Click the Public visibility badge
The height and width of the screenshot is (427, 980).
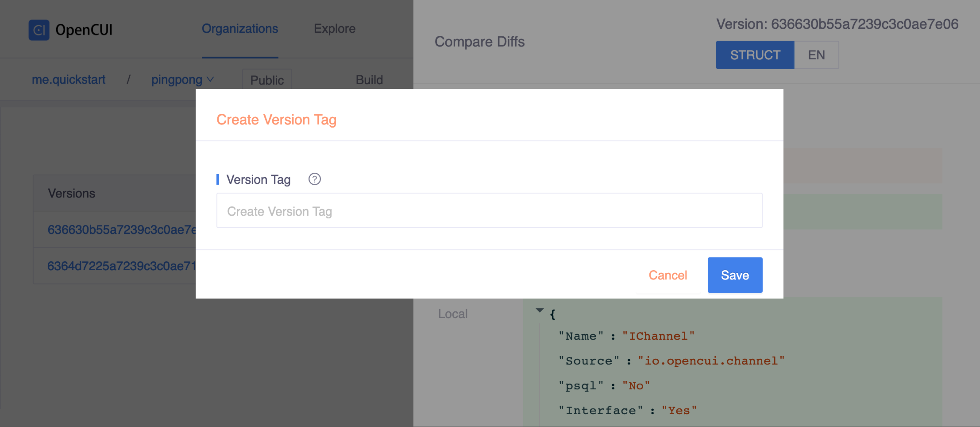(267, 80)
